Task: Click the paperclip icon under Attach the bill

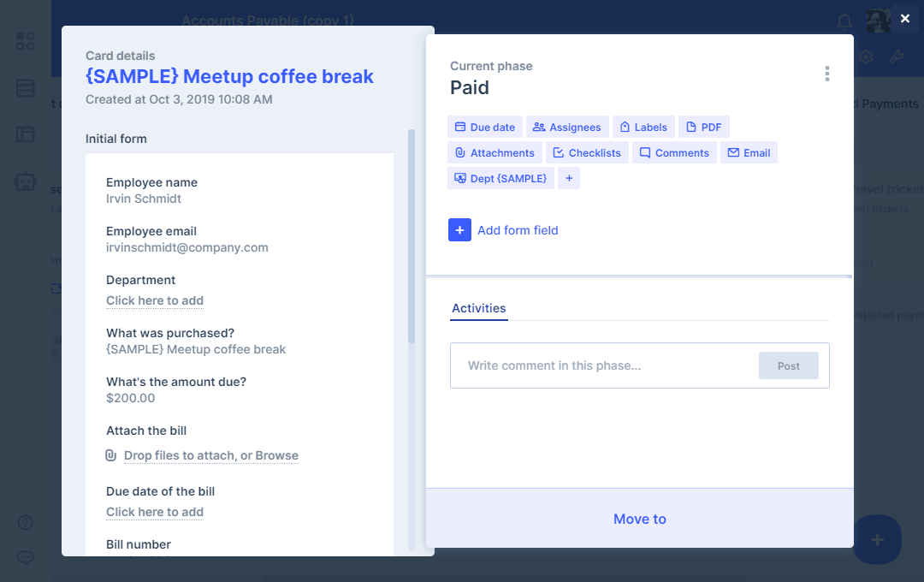Action: point(110,455)
